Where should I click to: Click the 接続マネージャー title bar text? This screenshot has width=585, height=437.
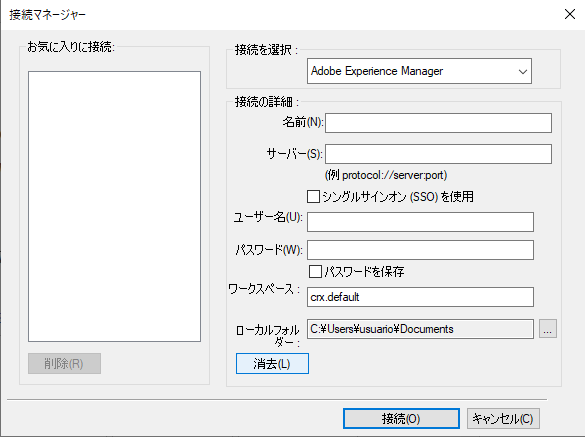click(x=47, y=15)
